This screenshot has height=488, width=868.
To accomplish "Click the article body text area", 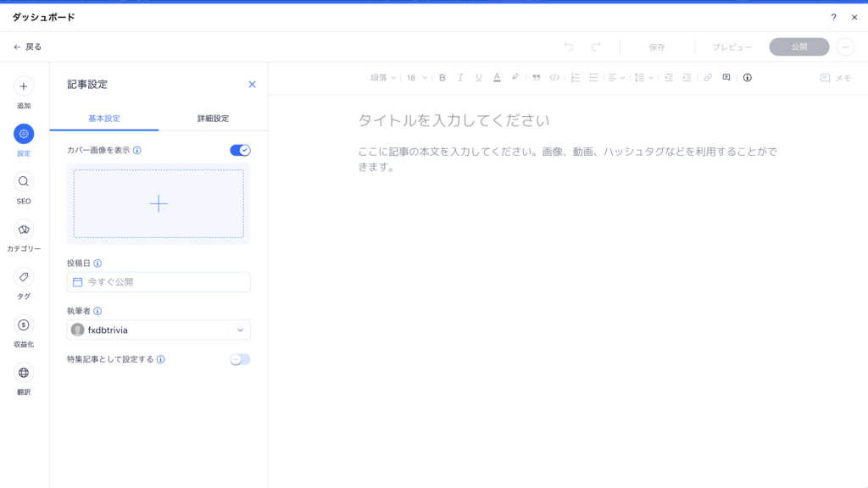I will (x=568, y=159).
